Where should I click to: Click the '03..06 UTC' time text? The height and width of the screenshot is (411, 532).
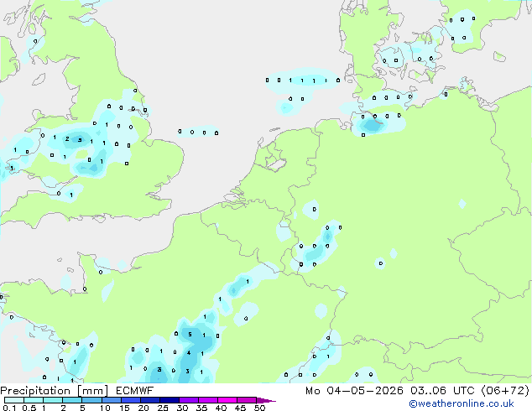pyautogui.click(x=442, y=391)
